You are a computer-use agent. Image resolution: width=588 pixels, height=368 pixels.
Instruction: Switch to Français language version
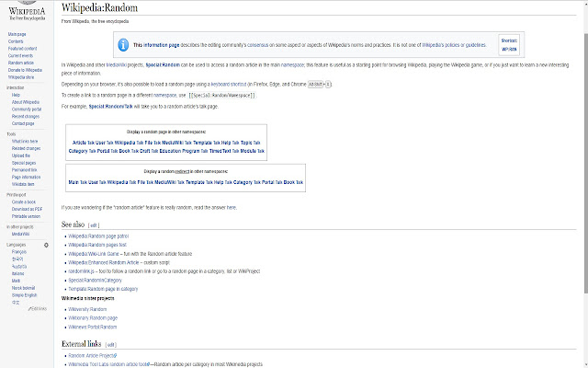pyautogui.click(x=18, y=252)
